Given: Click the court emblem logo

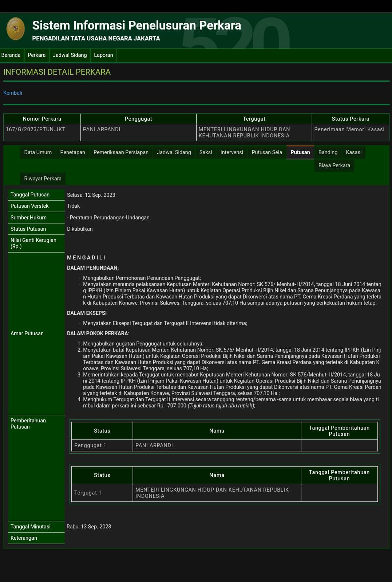Looking at the screenshot, I should coord(16,29).
